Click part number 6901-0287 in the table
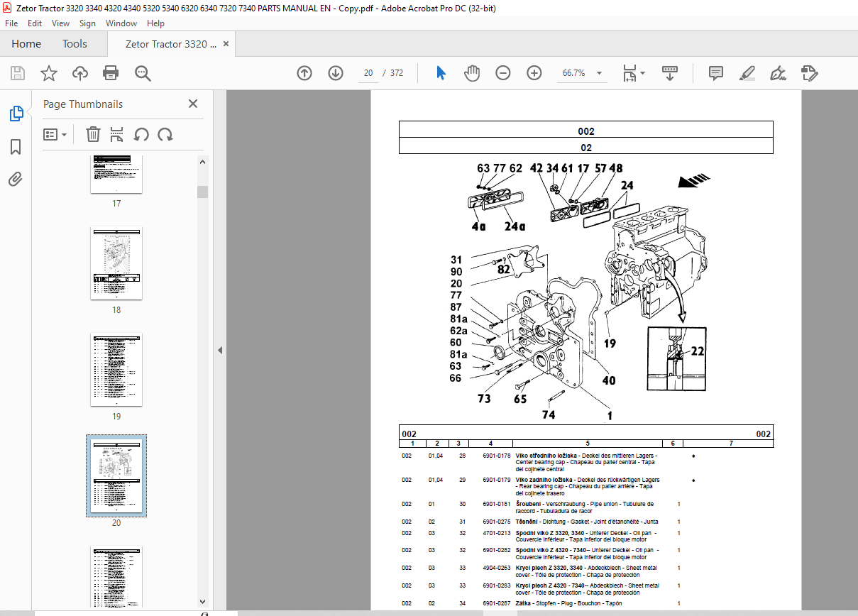This screenshot has width=858, height=616. [497, 603]
